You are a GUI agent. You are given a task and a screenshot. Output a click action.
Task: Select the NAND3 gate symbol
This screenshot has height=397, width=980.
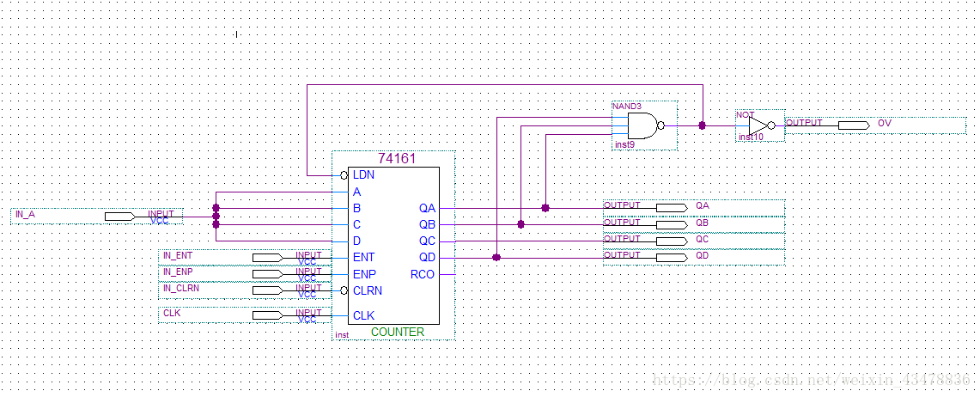[x=643, y=125]
